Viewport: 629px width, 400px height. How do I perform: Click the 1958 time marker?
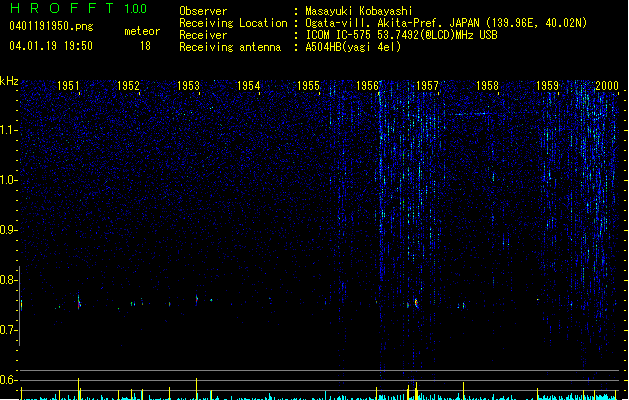tap(487, 85)
